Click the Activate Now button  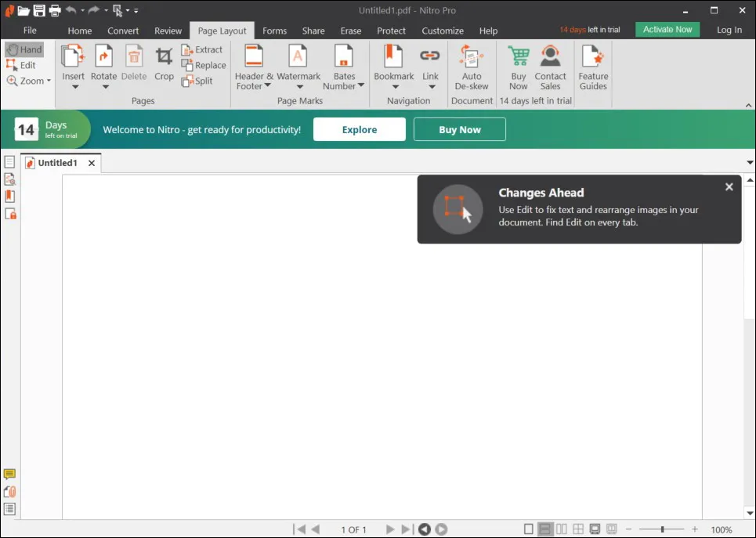click(667, 29)
